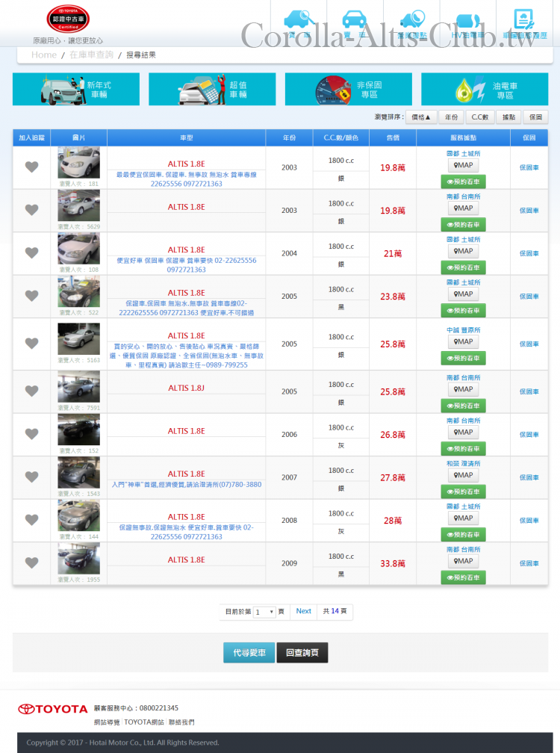Open the 非保固專區 banner
560x753 pixels.
point(349,90)
